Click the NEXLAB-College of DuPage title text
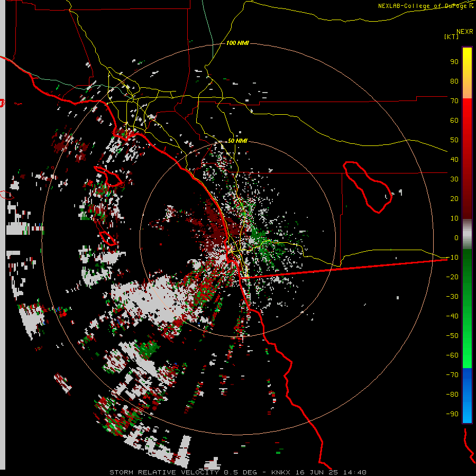This screenshot has width=476, height=476. [426, 6]
